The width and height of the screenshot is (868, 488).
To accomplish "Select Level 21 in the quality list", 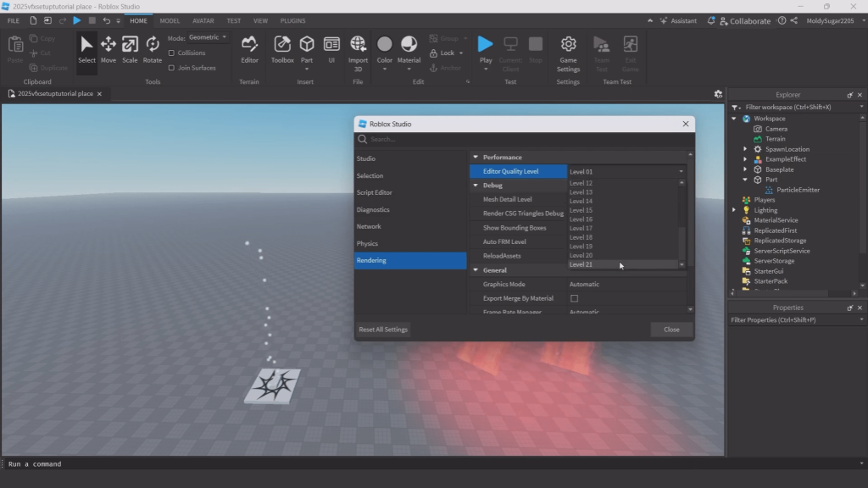I will (x=623, y=264).
